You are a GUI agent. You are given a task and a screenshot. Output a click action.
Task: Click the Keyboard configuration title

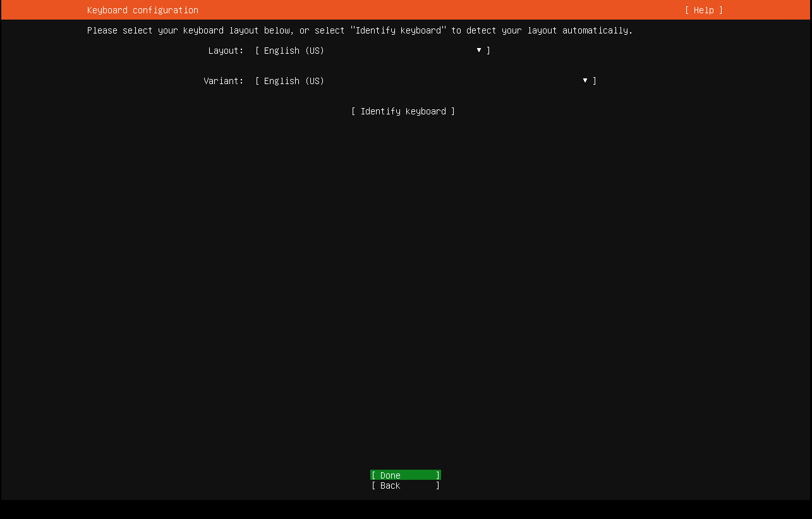[x=142, y=10]
